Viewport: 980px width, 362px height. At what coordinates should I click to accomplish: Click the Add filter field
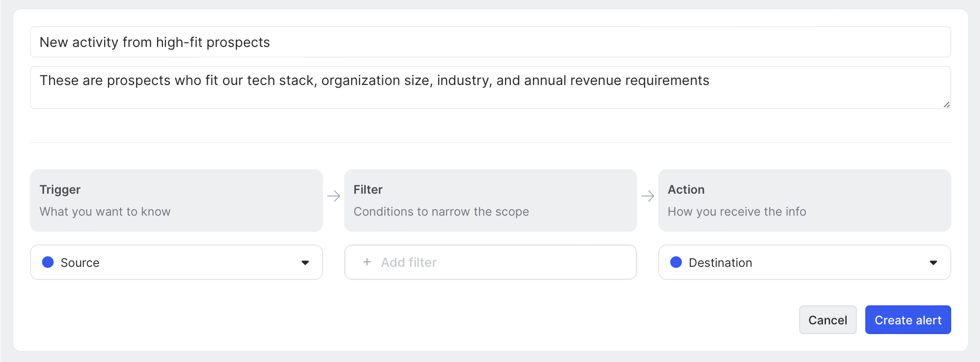pos(490,262)
